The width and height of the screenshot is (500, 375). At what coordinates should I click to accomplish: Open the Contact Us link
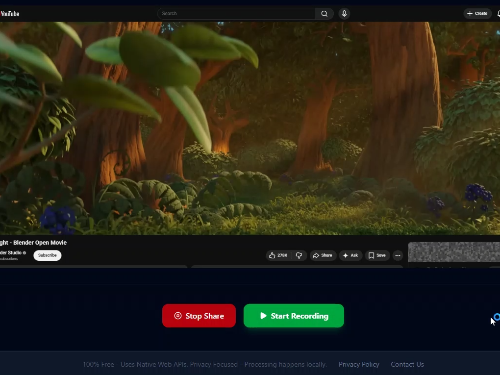407,364
